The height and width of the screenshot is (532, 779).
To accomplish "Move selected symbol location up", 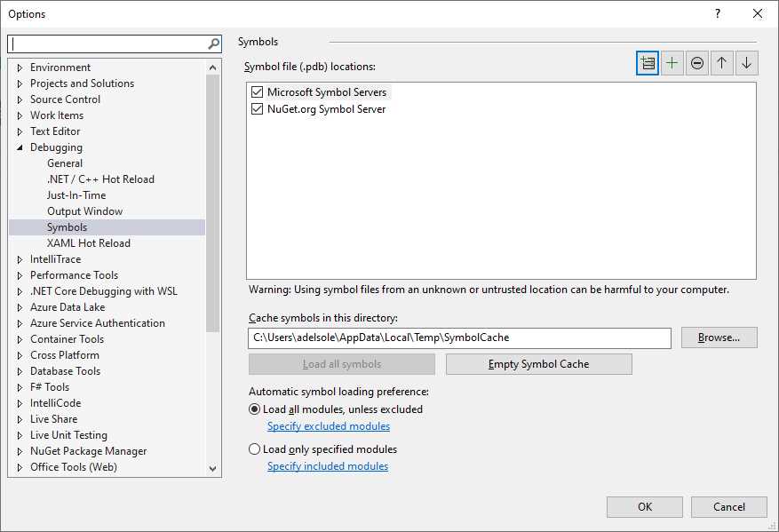I will coord(721,62).
